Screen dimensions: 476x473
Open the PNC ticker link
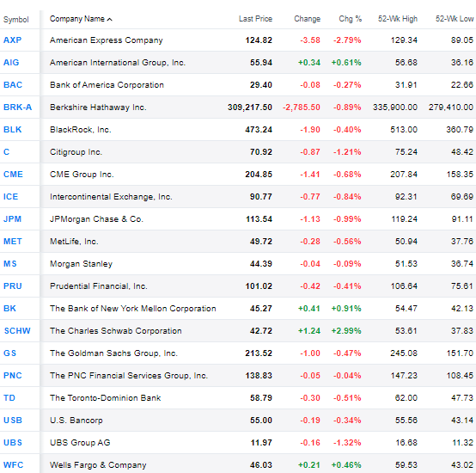pyautogui.click(x=13, y=376)
